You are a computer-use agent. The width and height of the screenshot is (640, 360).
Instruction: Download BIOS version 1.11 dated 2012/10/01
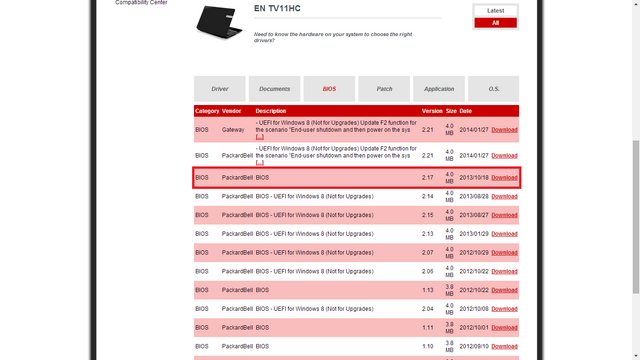[x=504, y=328]
